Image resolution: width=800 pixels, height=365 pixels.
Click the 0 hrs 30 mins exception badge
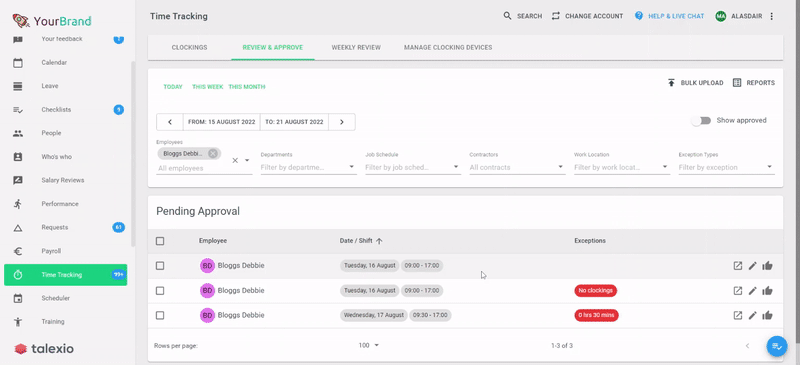click(596, 315)
